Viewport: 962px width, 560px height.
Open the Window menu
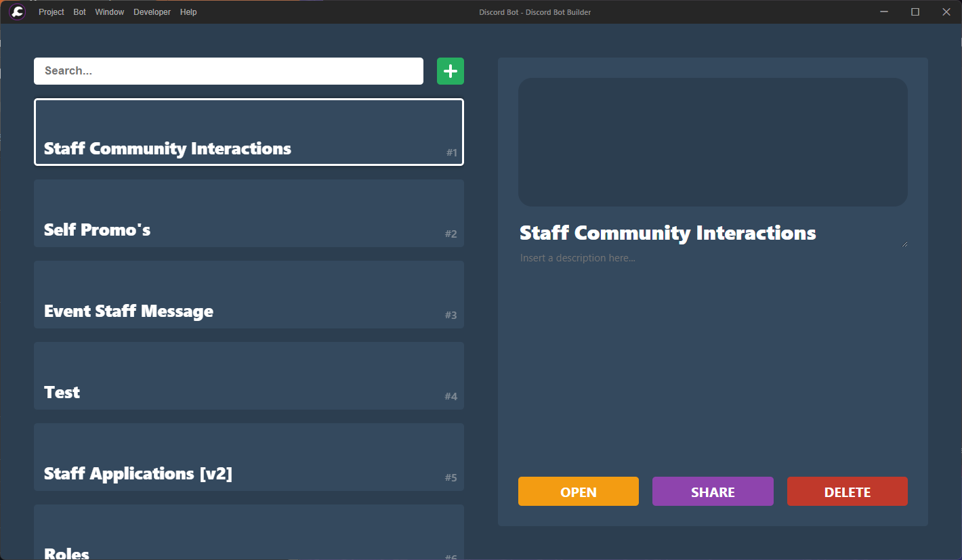pos(110,12)
